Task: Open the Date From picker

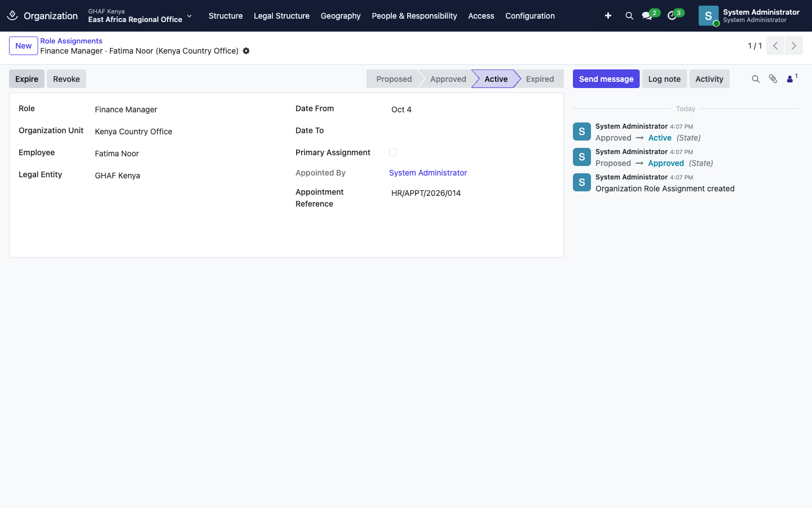Action: point(471,110)
